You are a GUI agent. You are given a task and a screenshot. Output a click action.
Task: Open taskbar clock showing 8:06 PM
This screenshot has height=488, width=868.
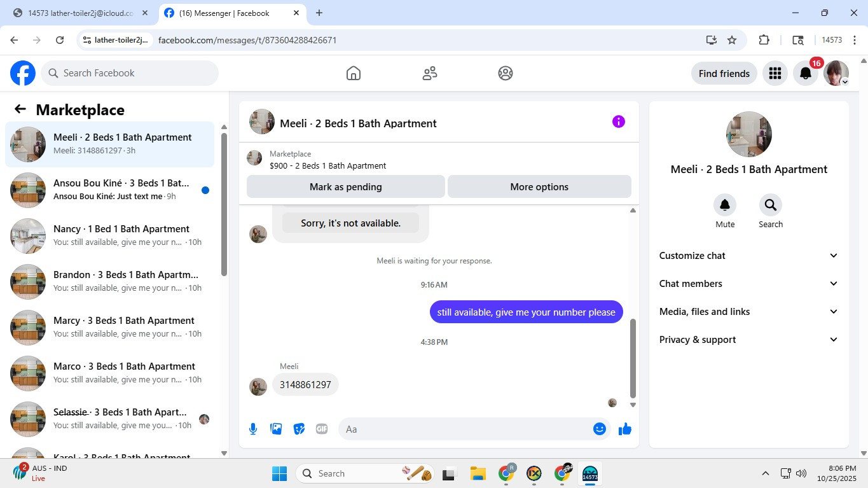(x=837, y=473)
